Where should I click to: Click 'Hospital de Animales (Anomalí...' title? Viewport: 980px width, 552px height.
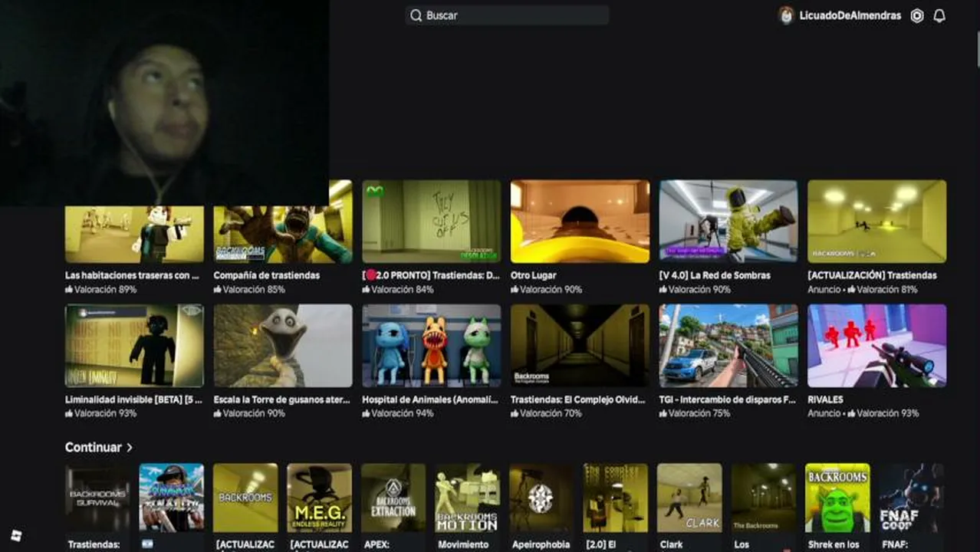(x=430, y=399)
